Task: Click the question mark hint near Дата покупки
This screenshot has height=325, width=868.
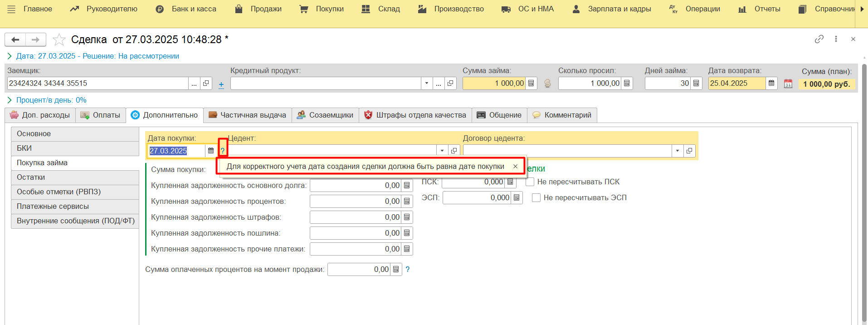Action: coord(222,151)
